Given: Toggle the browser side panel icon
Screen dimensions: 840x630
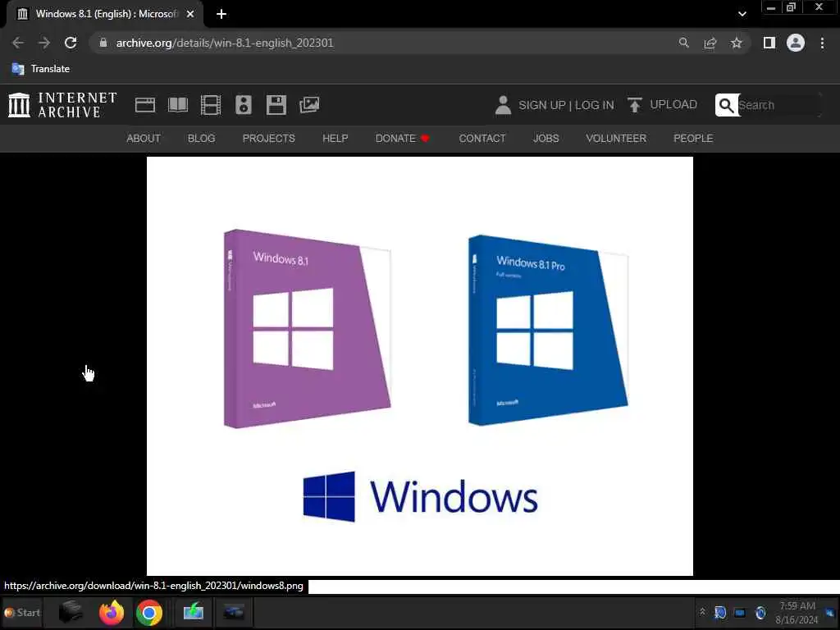Looking at the screenshot, I should coord(769,43).
